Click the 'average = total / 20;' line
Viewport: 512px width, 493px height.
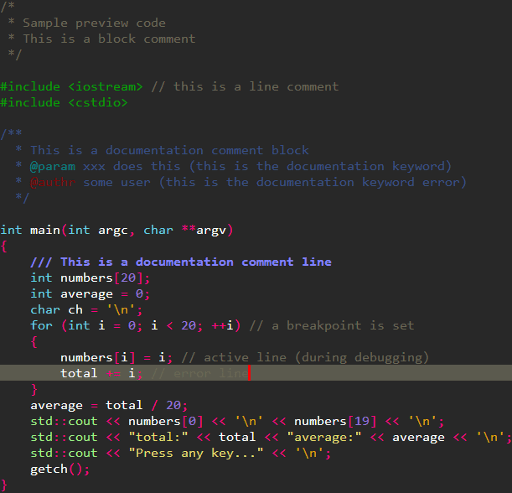(x=109, y=405)
